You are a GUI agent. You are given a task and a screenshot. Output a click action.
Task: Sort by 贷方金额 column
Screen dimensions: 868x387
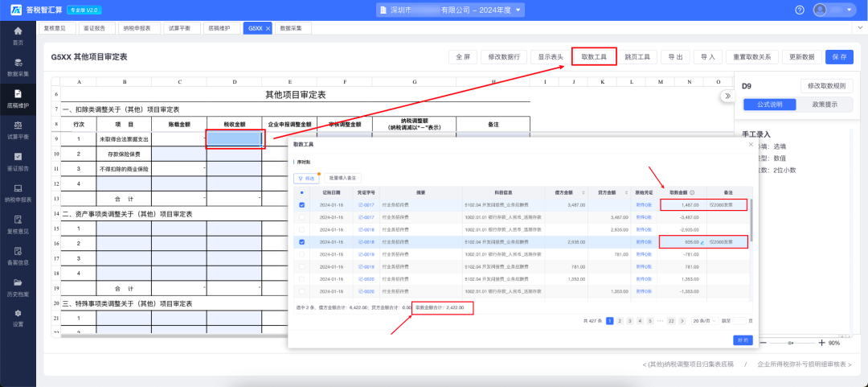point(627,192)
